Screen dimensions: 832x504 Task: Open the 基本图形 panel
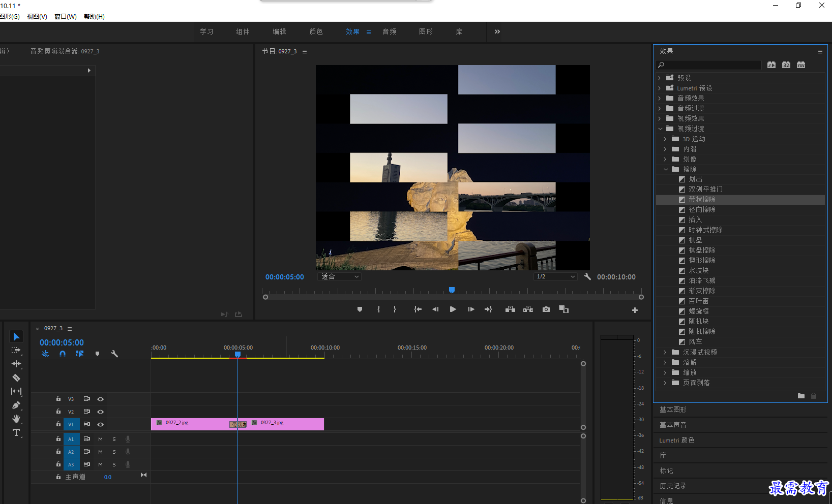(673, 409)
